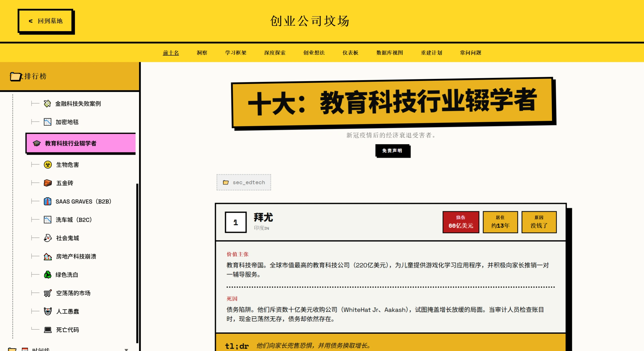Switch to 数据库视图

click(x=390, y=53)
